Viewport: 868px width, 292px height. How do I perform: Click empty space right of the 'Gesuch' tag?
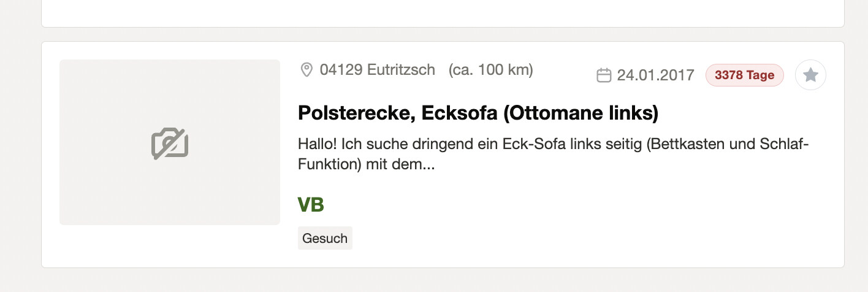552,239
